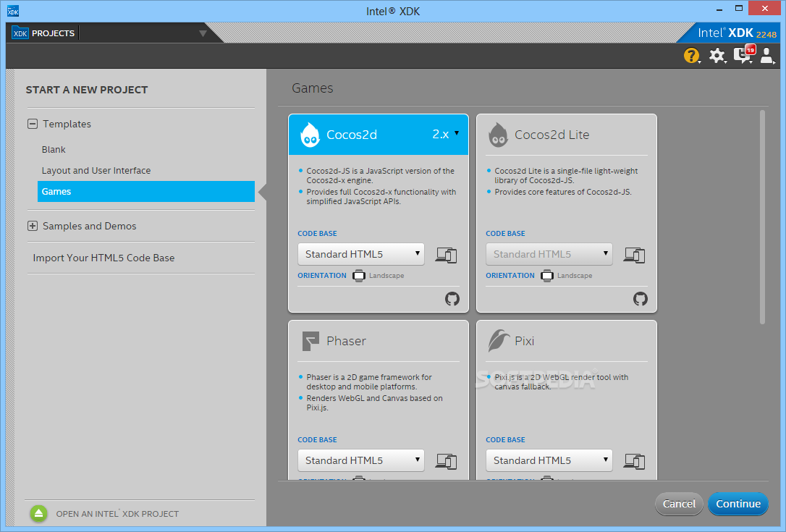This screenshot has height=532, width=786.
Task: Open the Cocos2d 2.x version dropdown
Action: coord(446,134)
